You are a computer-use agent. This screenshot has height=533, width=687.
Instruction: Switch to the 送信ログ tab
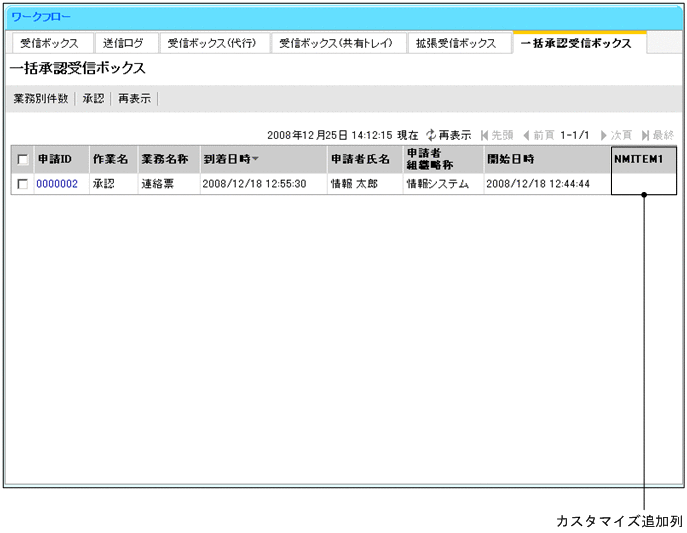pyautogui.click(x=123, y=44)
